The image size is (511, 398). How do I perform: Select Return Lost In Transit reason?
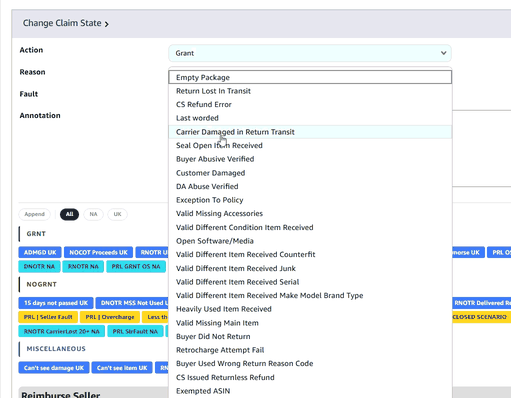pos(310,91)
